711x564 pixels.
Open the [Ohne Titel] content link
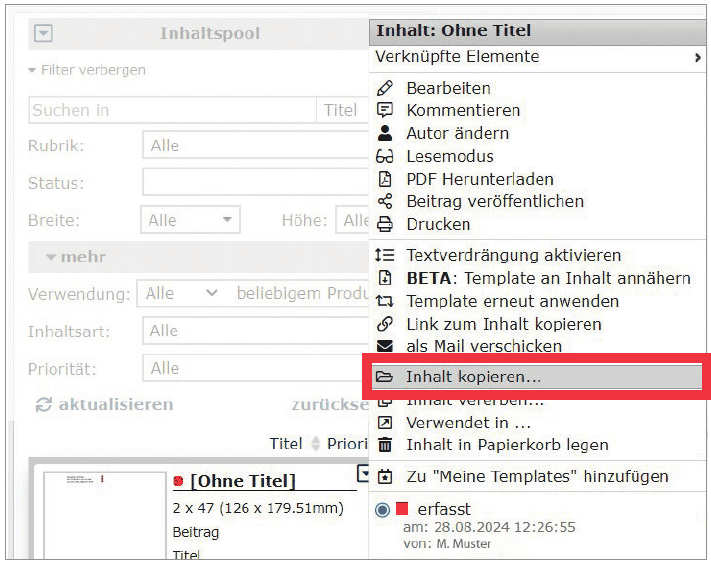point(243,481)
